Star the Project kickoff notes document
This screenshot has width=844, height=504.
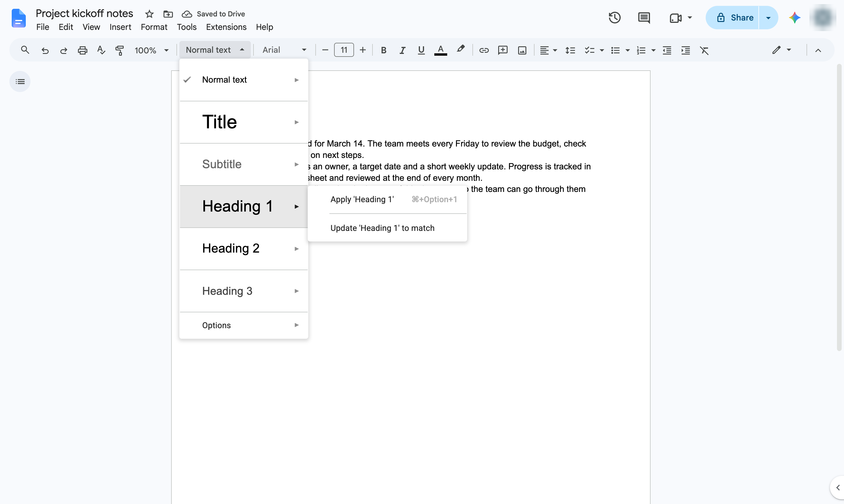click(149, 14)
